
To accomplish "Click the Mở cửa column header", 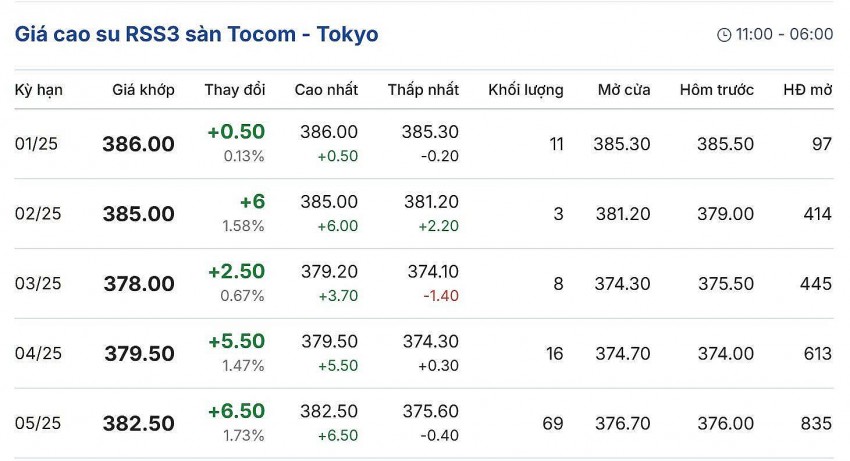I will tap(624, 90).
